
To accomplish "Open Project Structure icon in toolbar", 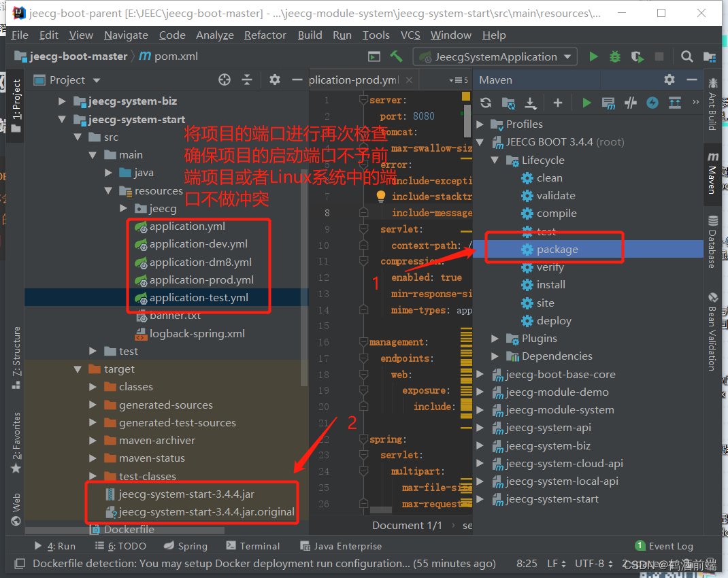I will (710, 56).
